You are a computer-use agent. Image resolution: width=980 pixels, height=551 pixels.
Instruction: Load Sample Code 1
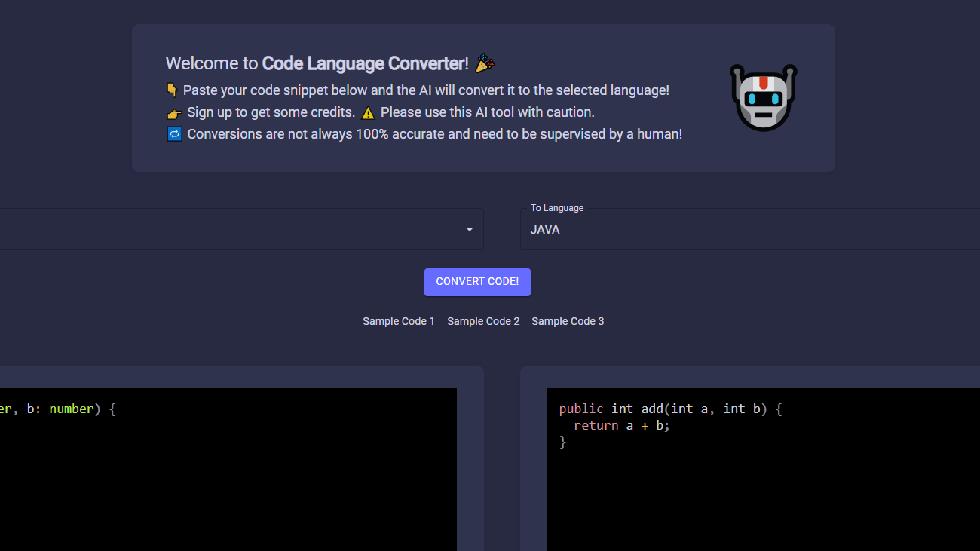pyautogui.click(x=399, y=320)
